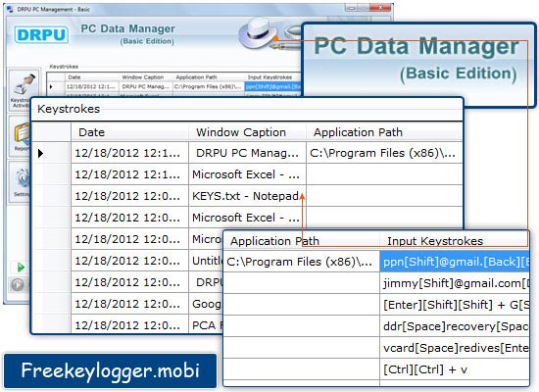This screenshot has height=392, width=539.
Task: Click Window Caption header in the small background table
Action: click(146, 77)
